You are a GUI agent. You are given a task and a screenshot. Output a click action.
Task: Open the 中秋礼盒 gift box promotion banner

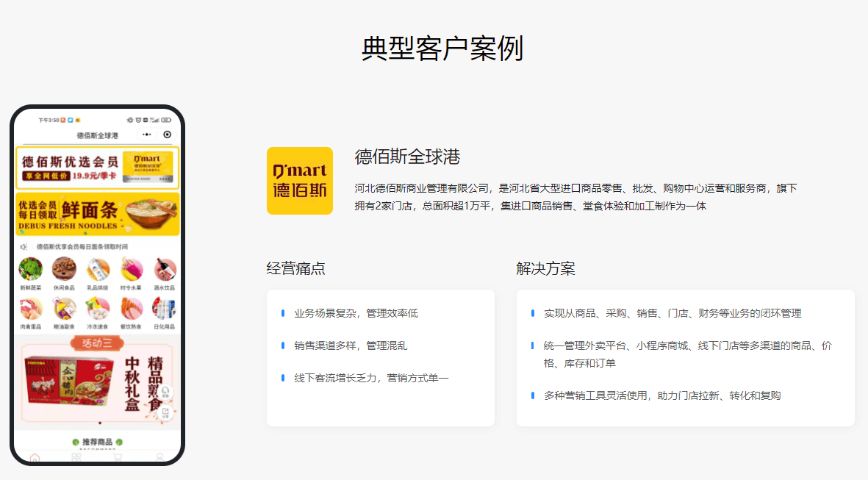tap(98, 381)
